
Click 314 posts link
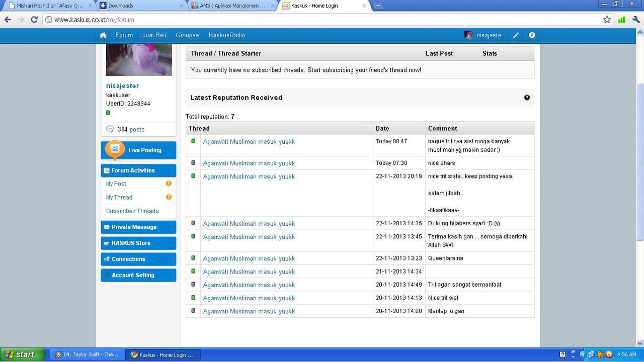pyautogui.click(x=131, y=129)
